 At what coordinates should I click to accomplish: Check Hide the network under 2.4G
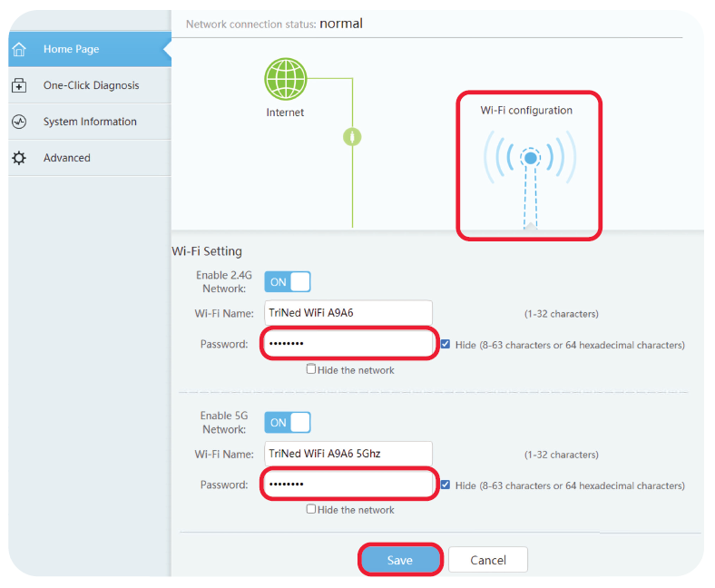point(311,369)
